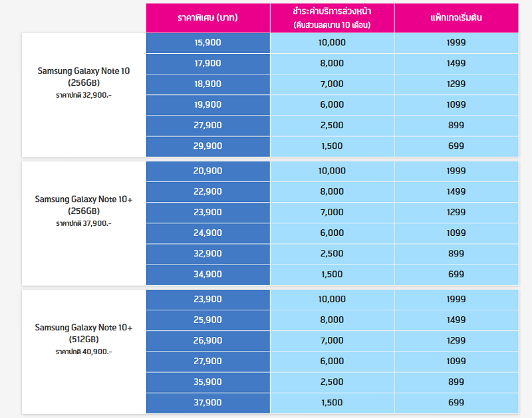
Task: Click the 899 package in the 35,900 row
Action: [x=456, y=382]
